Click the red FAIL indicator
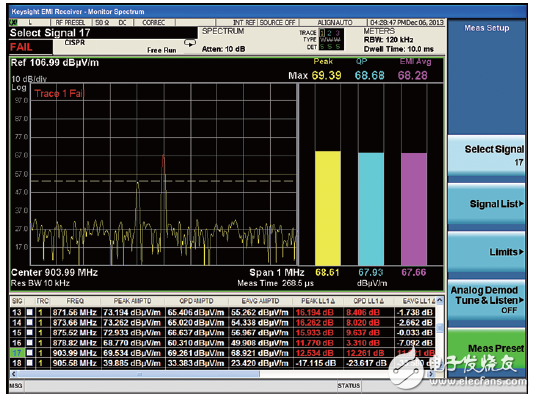Viewport: 536px width, 398px height. coord(21,47)
